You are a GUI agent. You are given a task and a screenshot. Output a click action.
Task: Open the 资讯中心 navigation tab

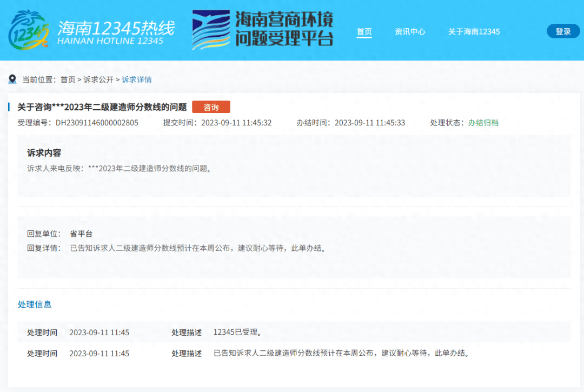(410, 32)
